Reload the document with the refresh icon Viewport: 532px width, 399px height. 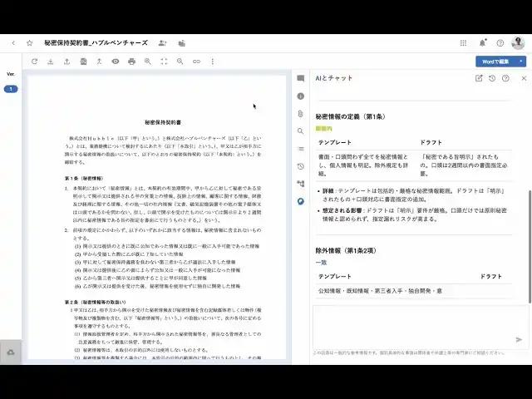(34, 62)
